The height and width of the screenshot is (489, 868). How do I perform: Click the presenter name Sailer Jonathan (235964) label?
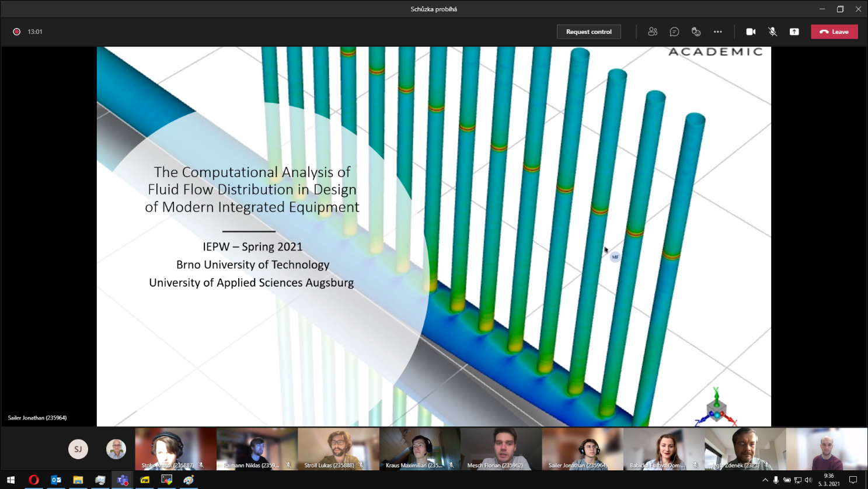coord(37,418)
